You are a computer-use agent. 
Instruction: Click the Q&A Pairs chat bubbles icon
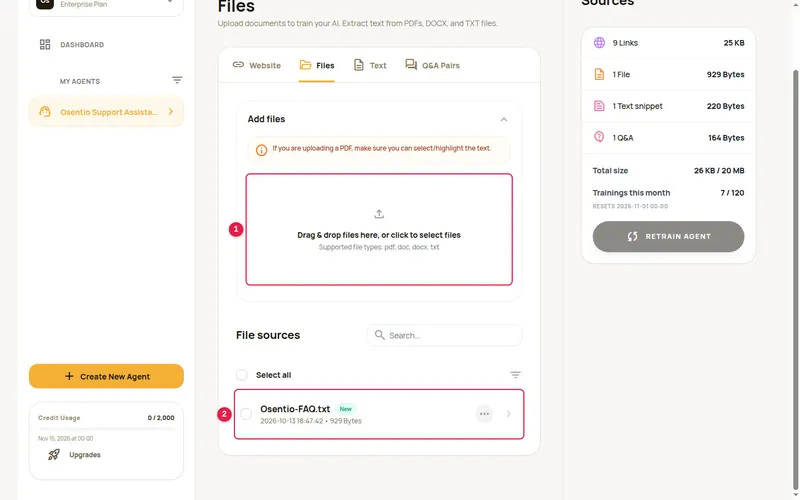(411, 65)
